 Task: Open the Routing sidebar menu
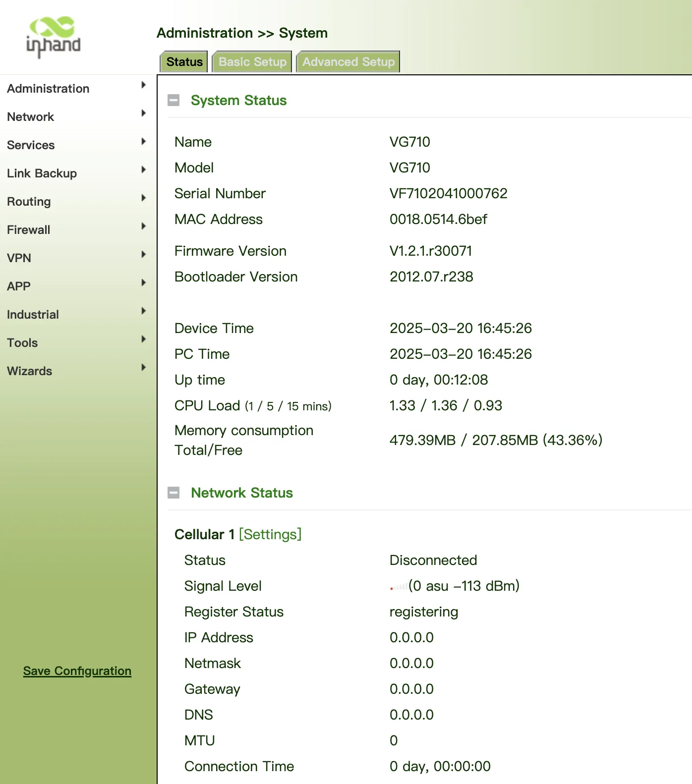click(x=29, y=202)
